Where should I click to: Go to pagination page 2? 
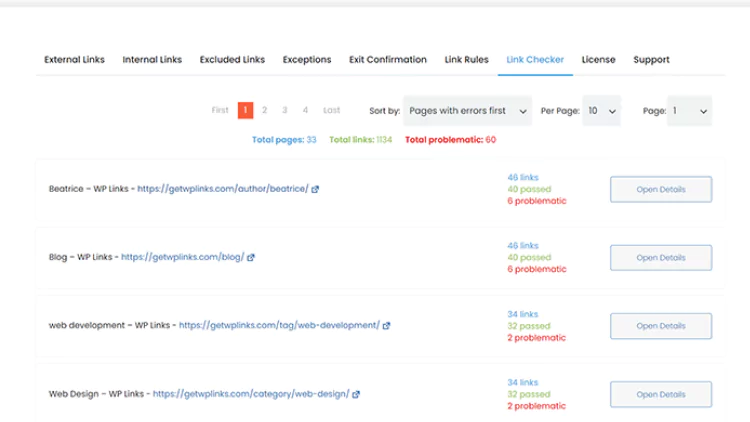[x=265, y=111]
